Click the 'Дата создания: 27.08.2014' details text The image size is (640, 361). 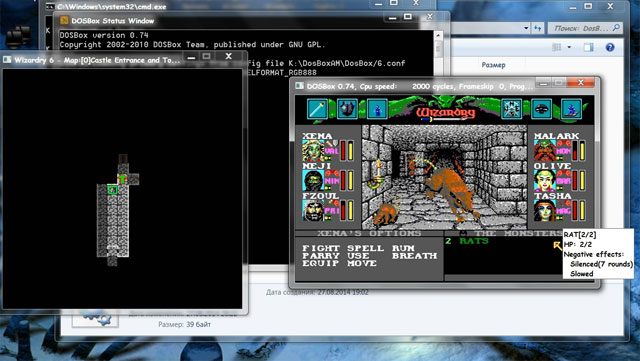tap(317, 292)
